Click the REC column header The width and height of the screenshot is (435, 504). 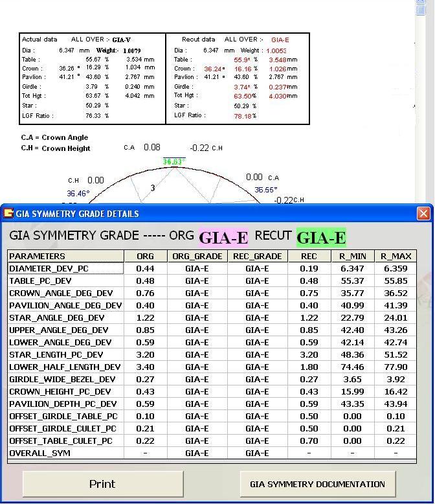pos(309,256)
